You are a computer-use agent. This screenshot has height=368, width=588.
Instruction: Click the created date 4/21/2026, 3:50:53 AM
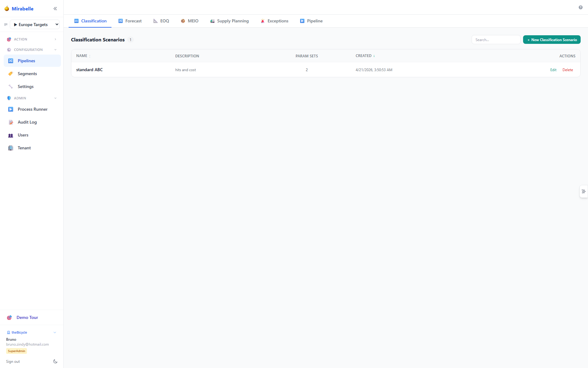[x=374, y=70]
